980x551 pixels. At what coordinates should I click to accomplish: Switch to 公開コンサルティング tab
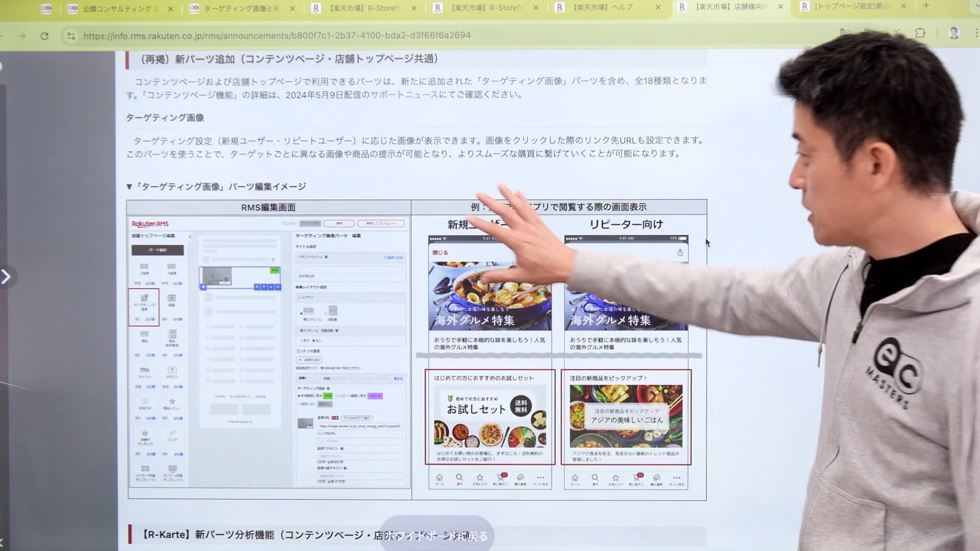pyautogui.click(x=120, y=9)
